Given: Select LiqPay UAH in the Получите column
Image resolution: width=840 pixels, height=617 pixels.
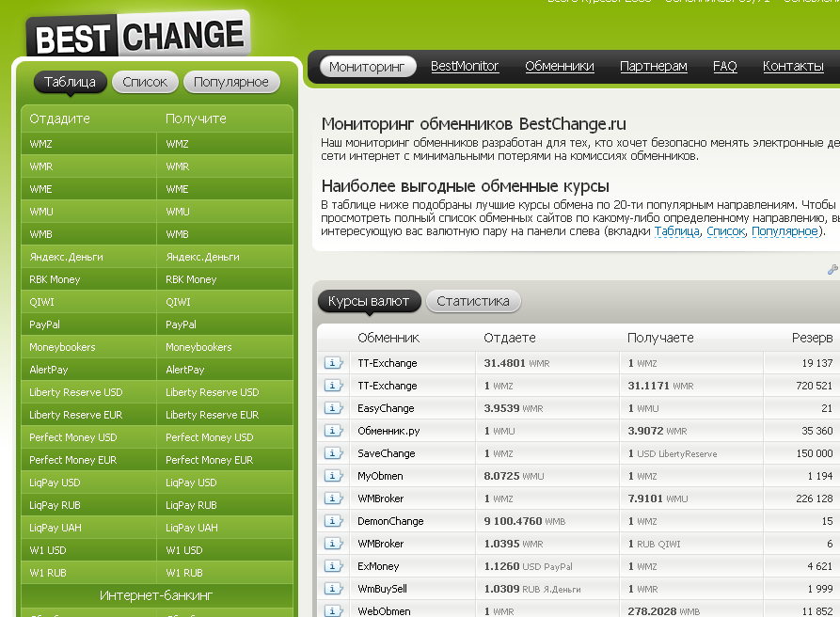Looking at the screenshot, I should coord(225,528).
